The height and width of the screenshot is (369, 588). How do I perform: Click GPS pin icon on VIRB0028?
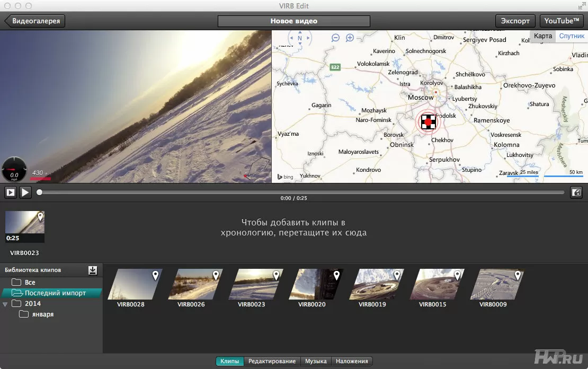[155, 276]
